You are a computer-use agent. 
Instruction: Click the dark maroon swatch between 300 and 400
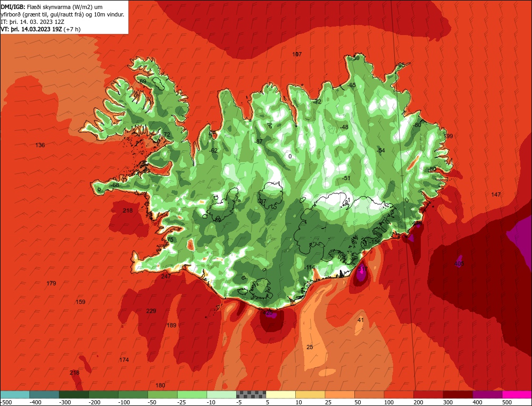click(x=458, y=394)
